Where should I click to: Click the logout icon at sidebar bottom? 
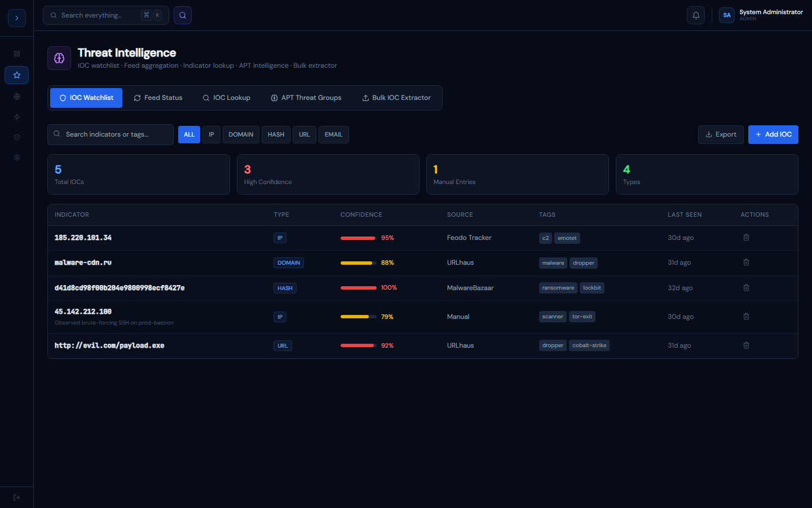[x=17, y=497]
